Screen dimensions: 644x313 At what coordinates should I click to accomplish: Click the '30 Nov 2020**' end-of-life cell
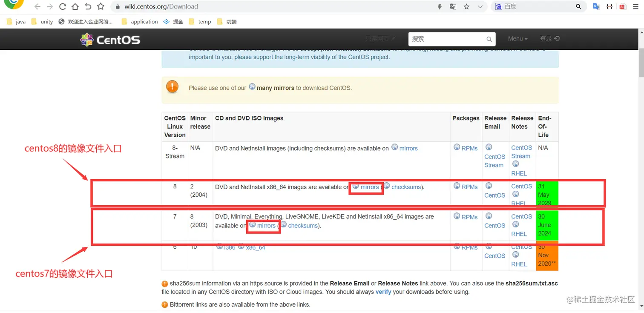tap(547, 256)
